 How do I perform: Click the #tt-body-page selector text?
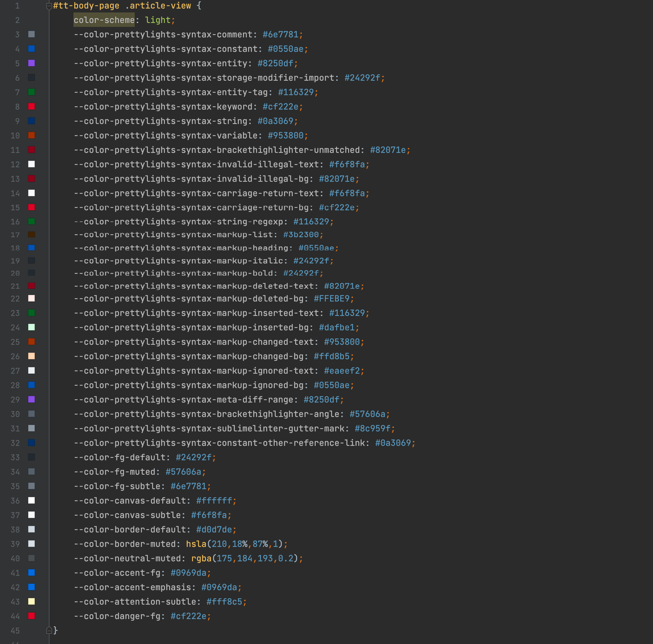[86, 6]
